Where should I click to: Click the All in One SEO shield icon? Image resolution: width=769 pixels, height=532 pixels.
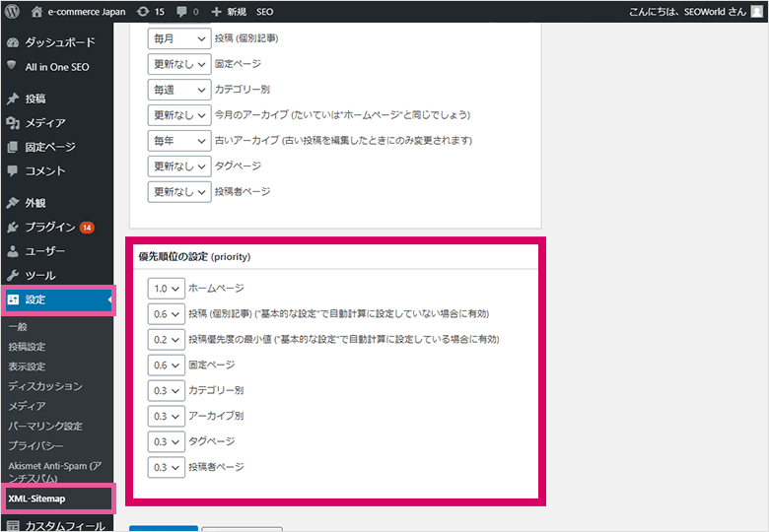pyautogui.click(x=12, y=66)
